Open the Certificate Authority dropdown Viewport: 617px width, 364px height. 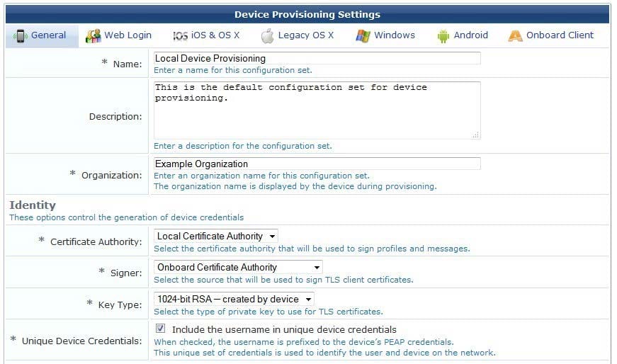[215, 236]
